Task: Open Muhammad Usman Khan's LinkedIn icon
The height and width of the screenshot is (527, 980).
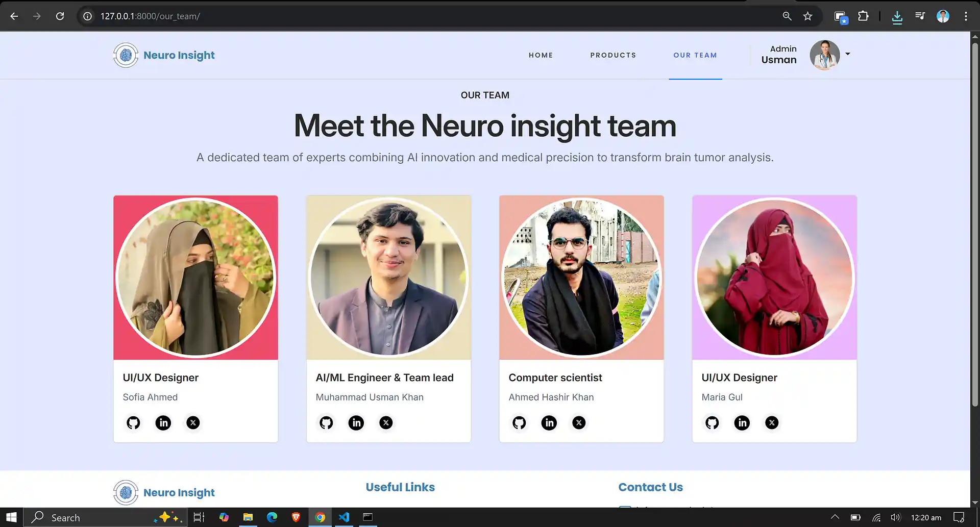Action: [x=356, y=422]
